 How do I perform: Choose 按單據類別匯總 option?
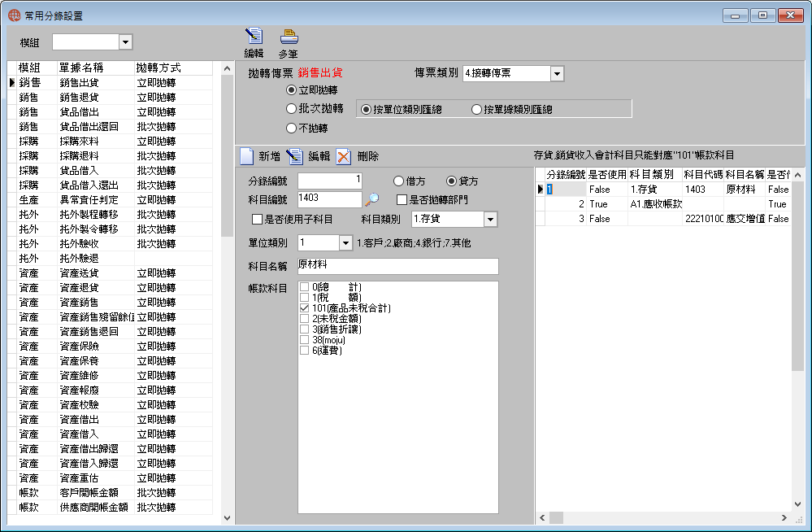pos(477,109)
